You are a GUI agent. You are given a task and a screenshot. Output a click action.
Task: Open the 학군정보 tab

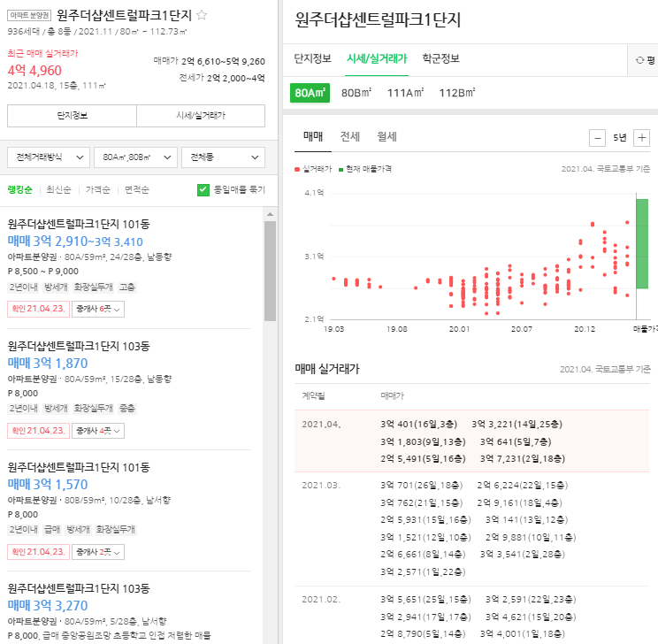(x=440, y=58)
